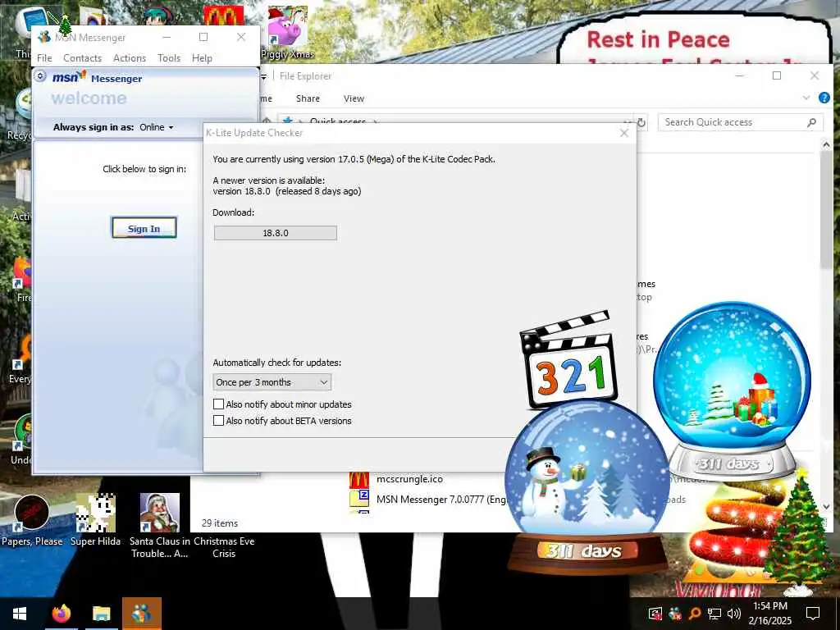Viewport: 840px width, 630px height.
Task: Open network settings from the tray icon
Action: pos(714,614)
